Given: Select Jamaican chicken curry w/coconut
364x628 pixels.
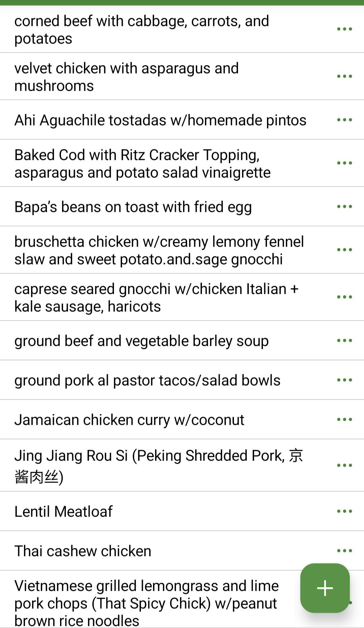Looking at the screenshot, I should coord(129,420).
